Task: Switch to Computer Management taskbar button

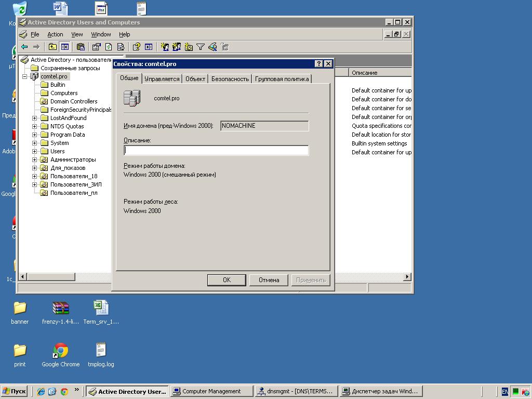Action: pos(211,391)
